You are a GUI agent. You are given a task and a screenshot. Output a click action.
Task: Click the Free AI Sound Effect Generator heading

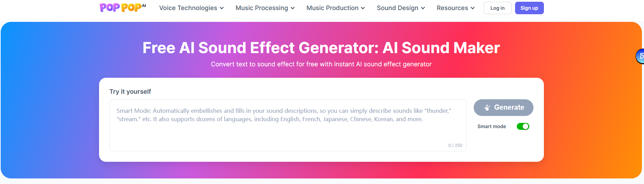tap(321, 48)
